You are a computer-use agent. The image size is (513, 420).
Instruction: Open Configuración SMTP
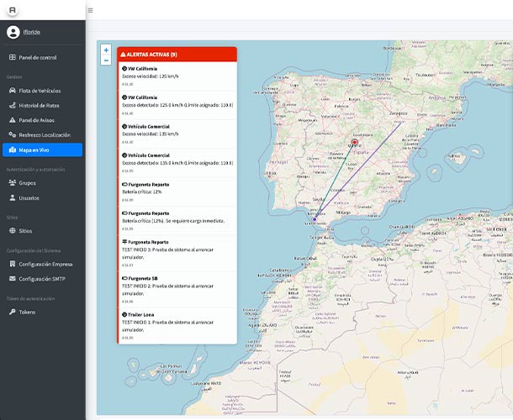click(43, 279)
